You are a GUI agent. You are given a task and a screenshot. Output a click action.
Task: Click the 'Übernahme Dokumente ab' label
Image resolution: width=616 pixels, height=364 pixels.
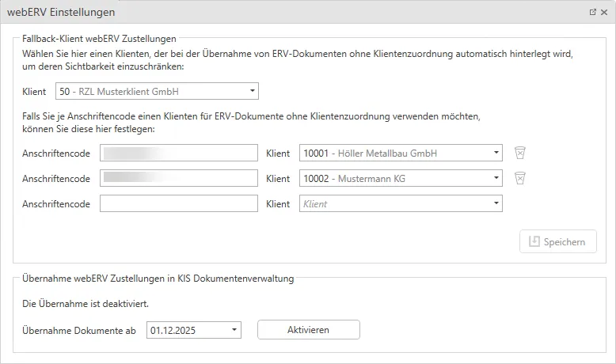[79, 330]
